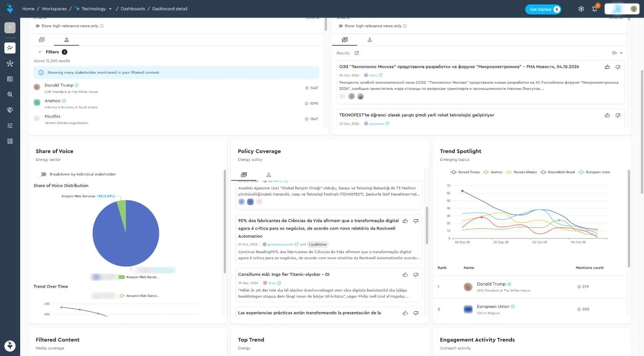
Task: Go to Workspaces breadcrumb
Action: [x=54, y=9]
